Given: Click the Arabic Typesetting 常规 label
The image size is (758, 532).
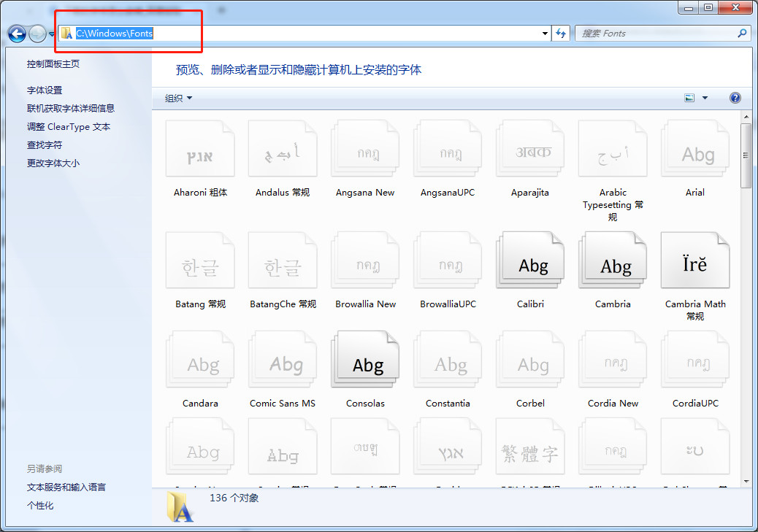Looking at the screenshot, I should [613, 205].
